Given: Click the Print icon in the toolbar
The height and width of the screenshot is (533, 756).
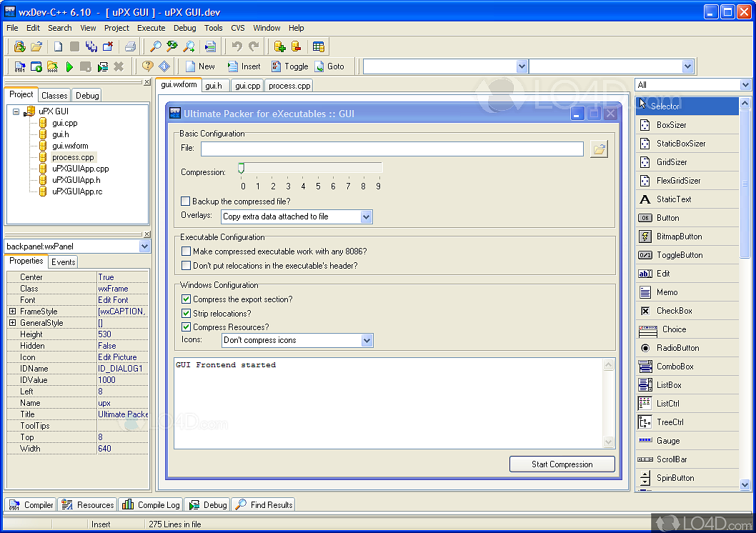Looking at the screenshot, I should click(130, 46).
